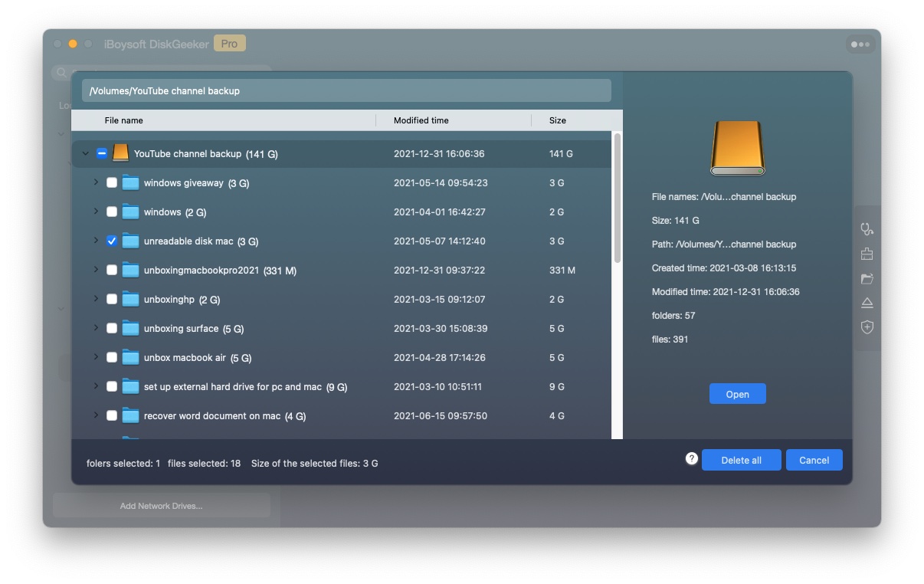Uncheck the unreadable disk mac checkbox
Screen dimensions: 924x584
112,241
